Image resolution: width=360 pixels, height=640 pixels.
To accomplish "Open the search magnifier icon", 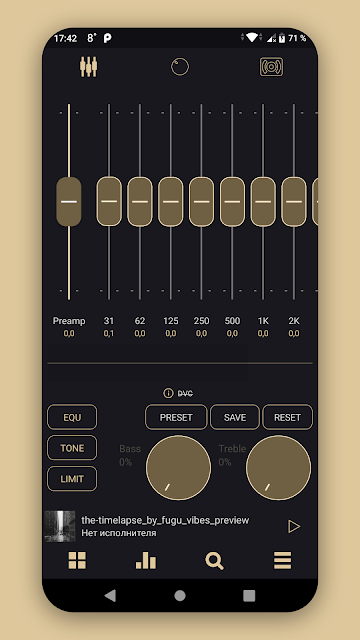I will (x=214, y=560).
